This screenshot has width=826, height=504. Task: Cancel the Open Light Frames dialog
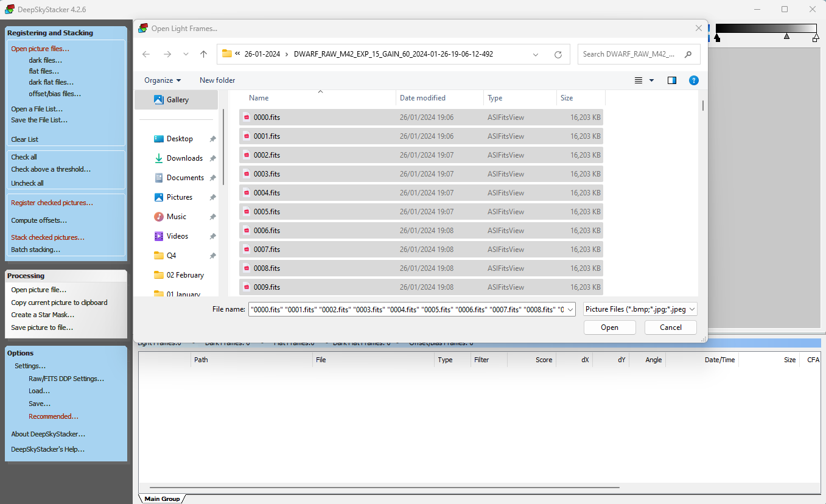pyautogui.click(x=671, y=327)
